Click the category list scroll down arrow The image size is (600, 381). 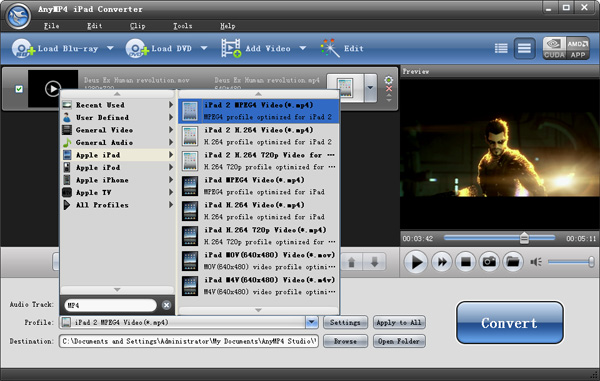(x=117, y=290)
